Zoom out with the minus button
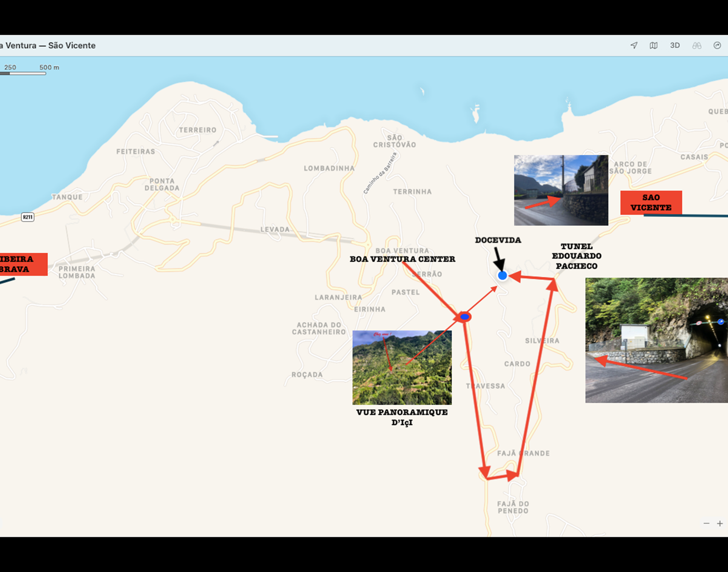728x572 pixels. click(x=706, y=523)
